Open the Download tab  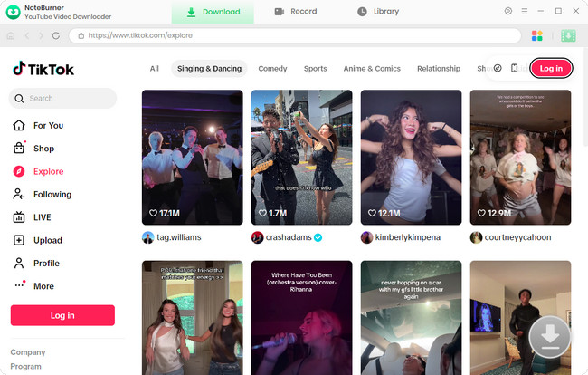213,12
